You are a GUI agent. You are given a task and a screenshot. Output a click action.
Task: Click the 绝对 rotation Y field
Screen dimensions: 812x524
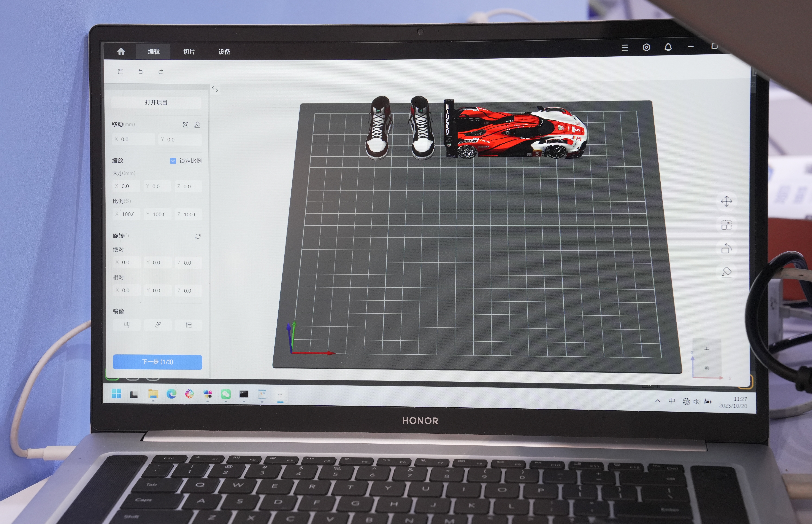157,262
